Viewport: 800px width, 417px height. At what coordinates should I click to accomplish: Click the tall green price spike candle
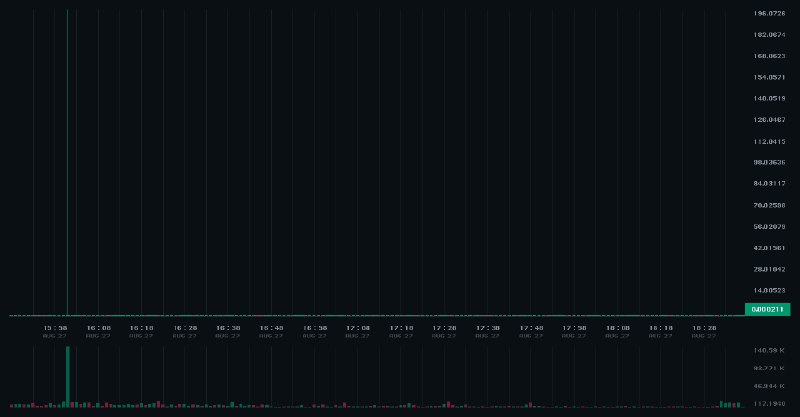[67, 162]
